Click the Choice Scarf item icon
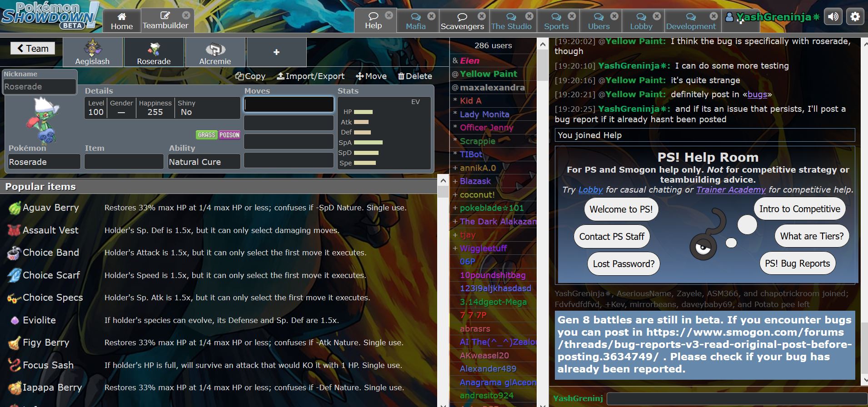Viewport: 868px width, 407px height. click(15, 275)
